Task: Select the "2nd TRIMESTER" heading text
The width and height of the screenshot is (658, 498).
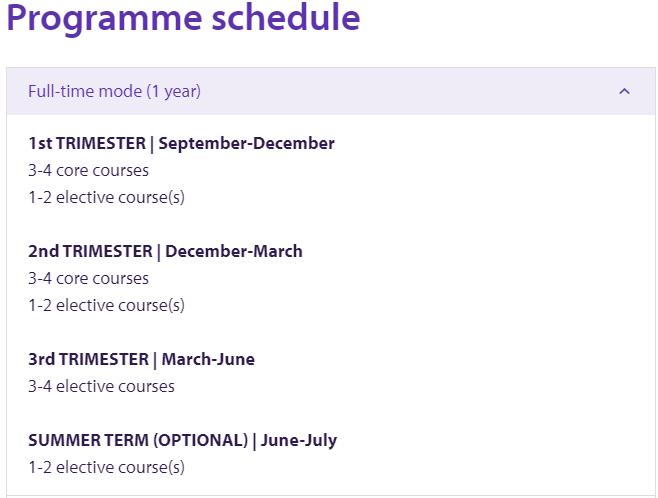Action: tap(89, 251)
